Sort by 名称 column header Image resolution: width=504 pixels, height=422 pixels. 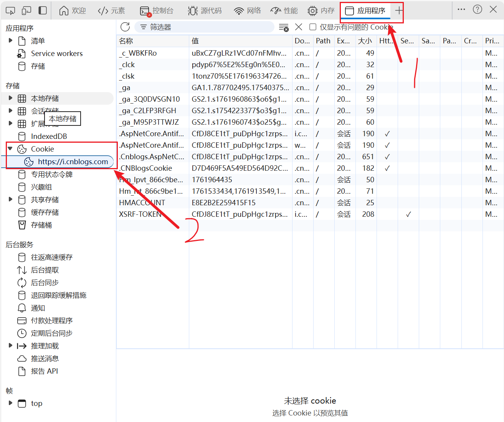(153, 41)
